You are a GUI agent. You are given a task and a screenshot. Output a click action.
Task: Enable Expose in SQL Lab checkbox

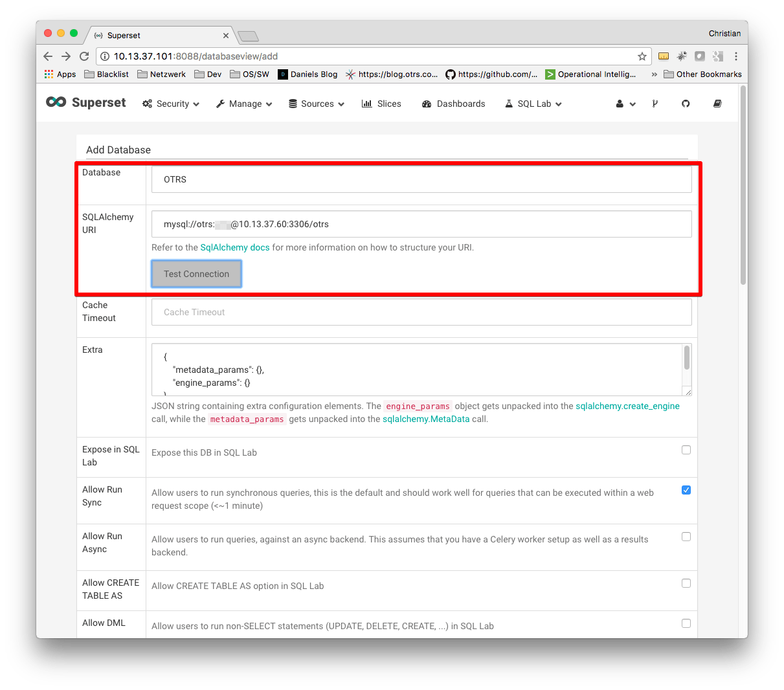coord(686,450)
